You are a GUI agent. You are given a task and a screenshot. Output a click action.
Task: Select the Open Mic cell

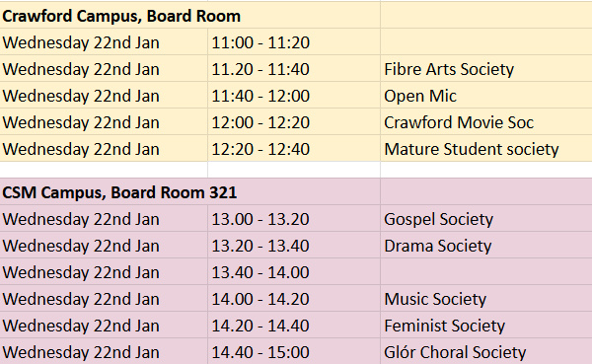pos(486,96)
